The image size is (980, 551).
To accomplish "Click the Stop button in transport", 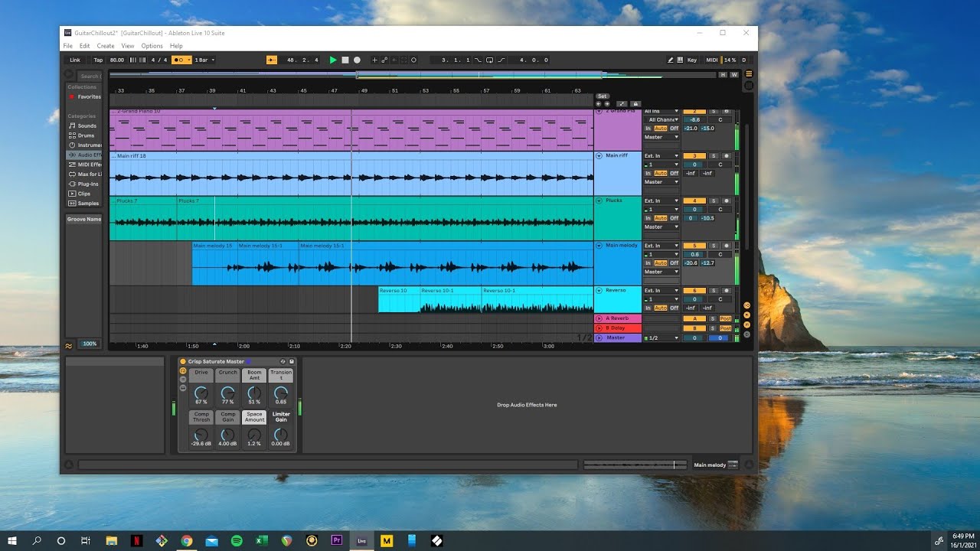I will point(345,60).
